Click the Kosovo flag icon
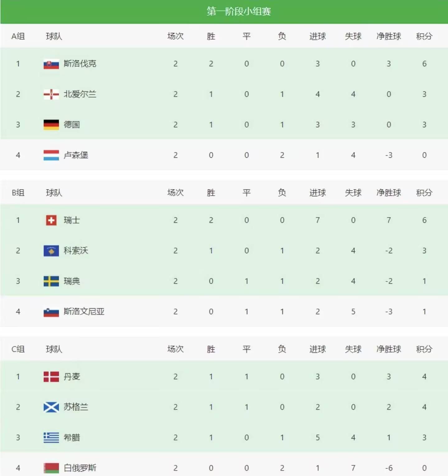This screenshot has height=476, width=448. click(x=51, y=251)
